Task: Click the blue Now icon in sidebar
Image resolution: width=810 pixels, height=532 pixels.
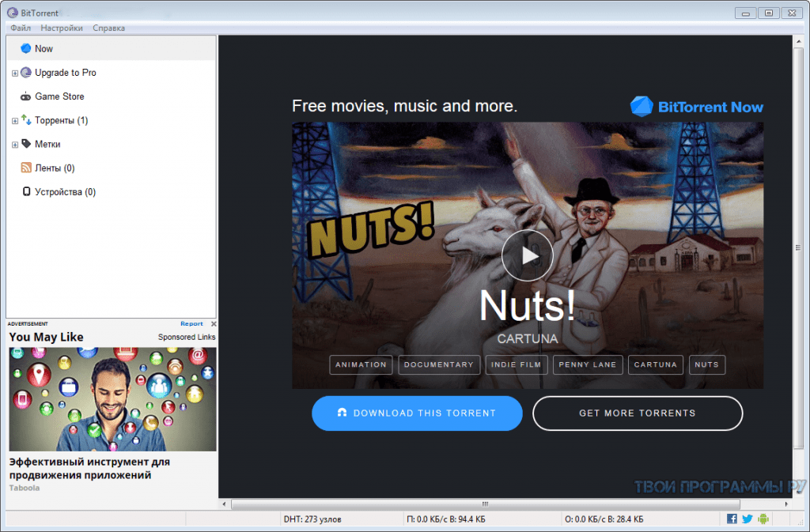Action: [25, 48]
